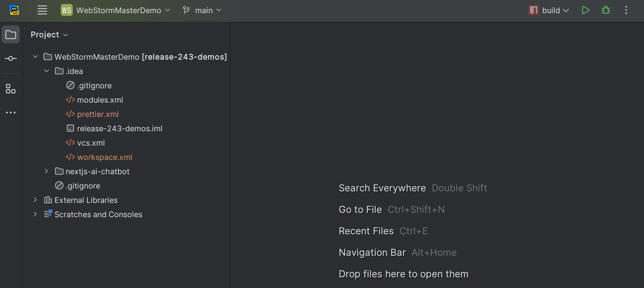This screenshot has width=644, height=288.
Task: Click the Run button (green play)
Action: tap(585, 10)
